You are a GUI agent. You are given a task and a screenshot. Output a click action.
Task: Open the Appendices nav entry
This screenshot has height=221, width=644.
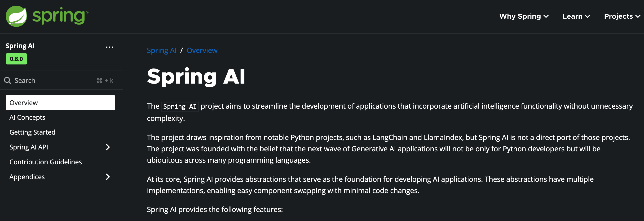(27, 177)
